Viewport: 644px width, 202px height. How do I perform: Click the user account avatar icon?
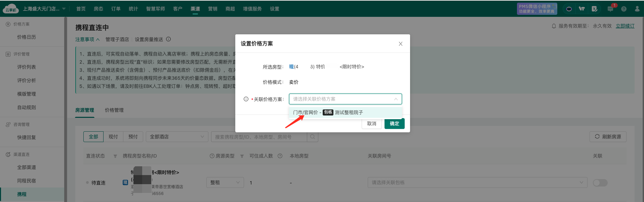coord(637,9)
